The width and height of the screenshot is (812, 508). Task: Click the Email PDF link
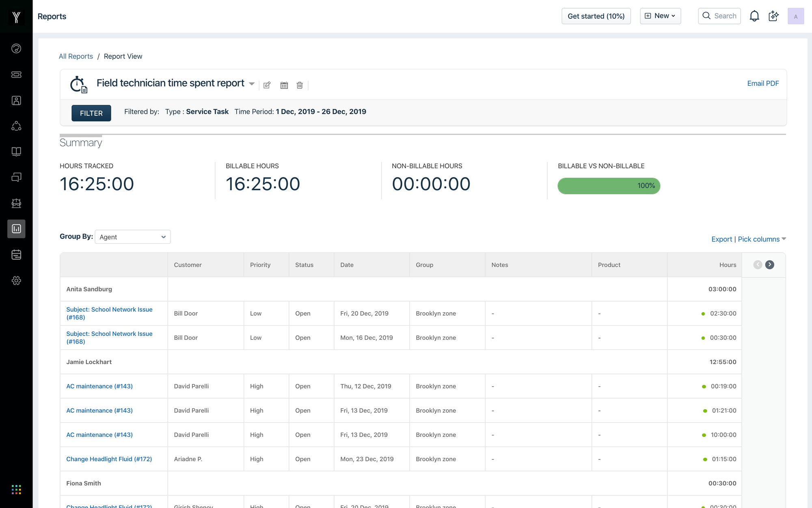(x=763, y=83)
